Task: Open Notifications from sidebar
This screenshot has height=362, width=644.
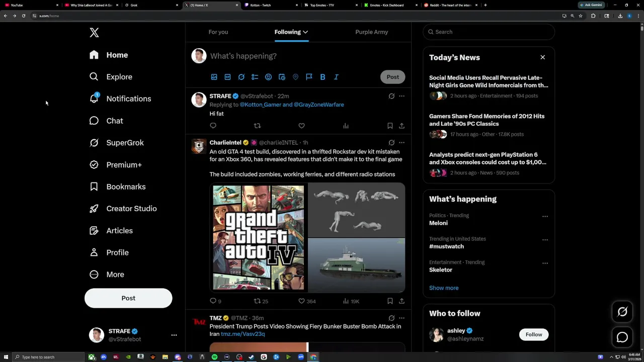Action: click(x=121, y=99)
